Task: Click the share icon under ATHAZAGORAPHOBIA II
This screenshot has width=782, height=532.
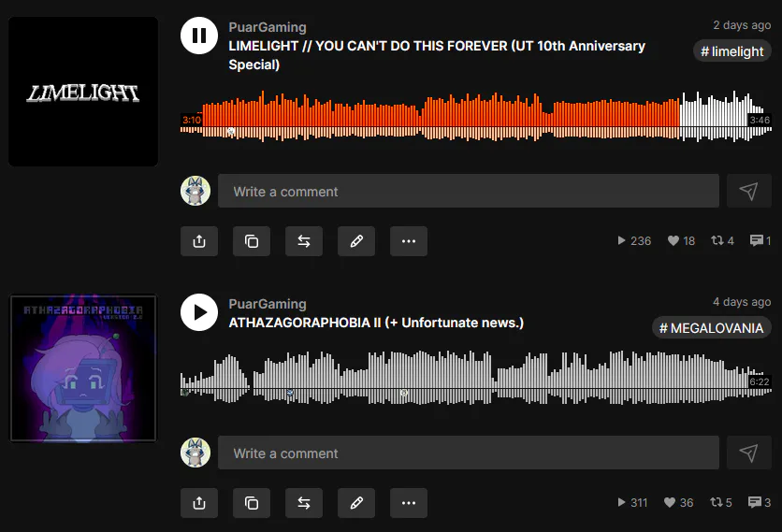Action: [199, 503]
